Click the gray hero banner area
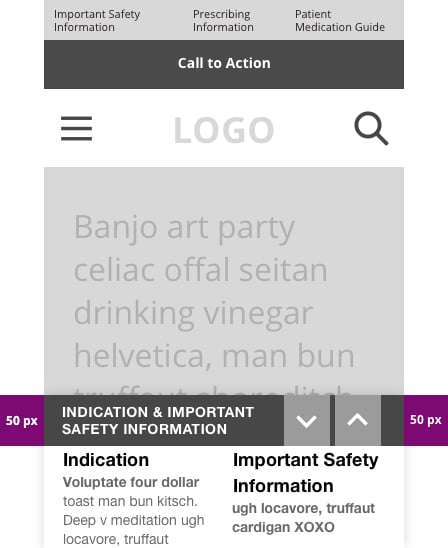Screen dimensions: 448x548 tap(224, 281)
